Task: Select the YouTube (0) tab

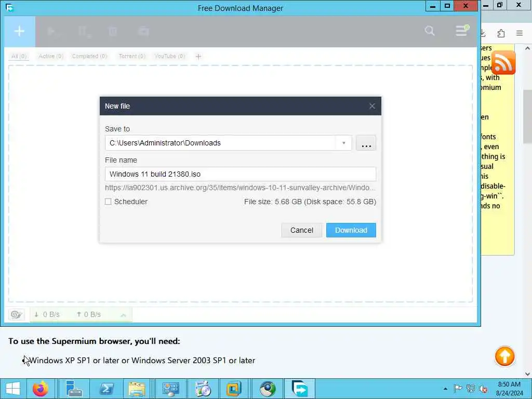Action: [x=170, y=56]
